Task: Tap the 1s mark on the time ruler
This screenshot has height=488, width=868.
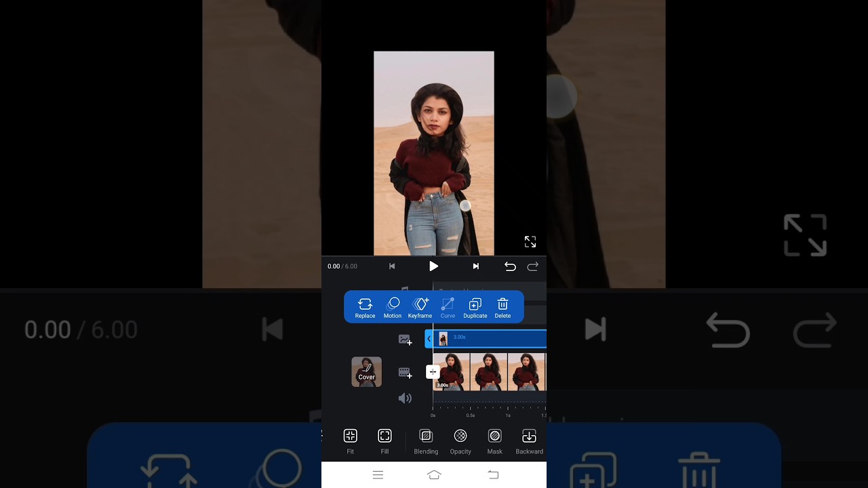Action: pos(508,415)
